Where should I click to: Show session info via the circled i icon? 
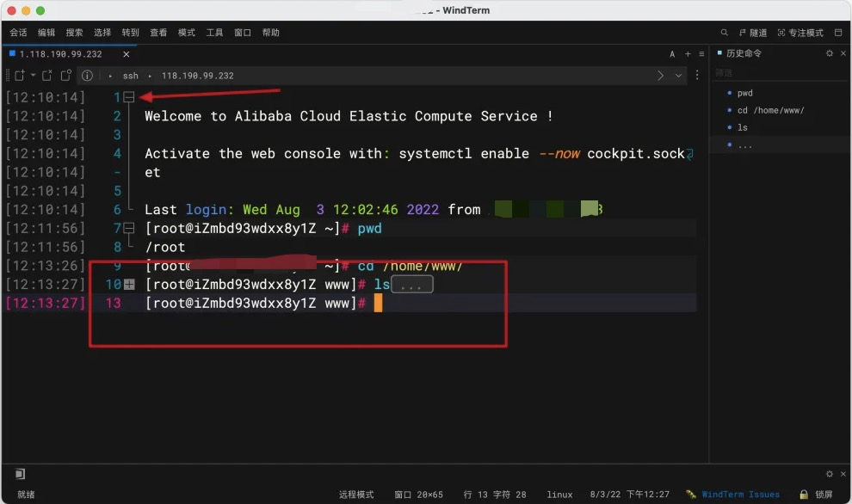[x=87, y=76]
